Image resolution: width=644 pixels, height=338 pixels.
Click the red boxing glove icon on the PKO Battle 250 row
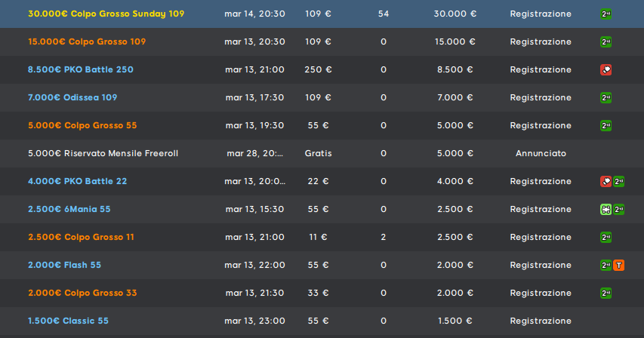click(605, 69)
